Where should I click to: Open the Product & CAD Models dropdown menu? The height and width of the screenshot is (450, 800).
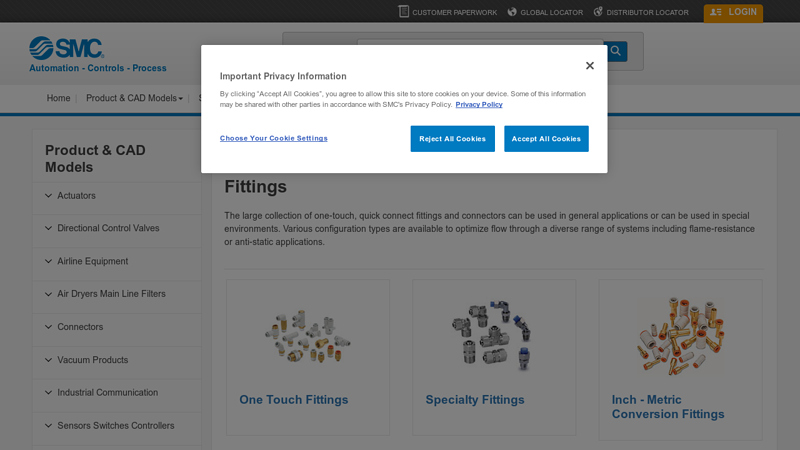pos(134,98)
